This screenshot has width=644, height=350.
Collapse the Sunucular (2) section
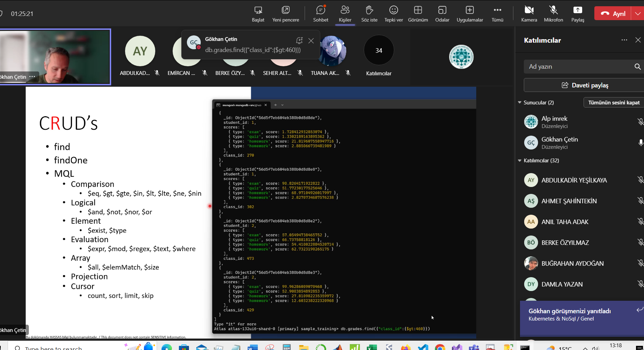[520, 103]
